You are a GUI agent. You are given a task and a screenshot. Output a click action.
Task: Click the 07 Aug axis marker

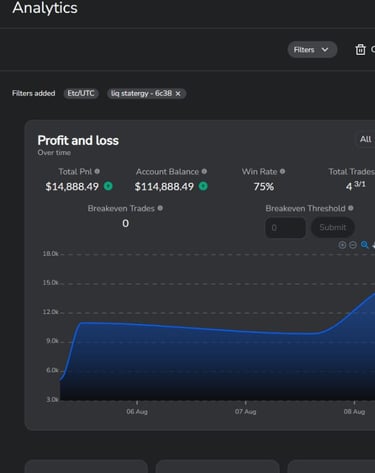tap(245, 412)
